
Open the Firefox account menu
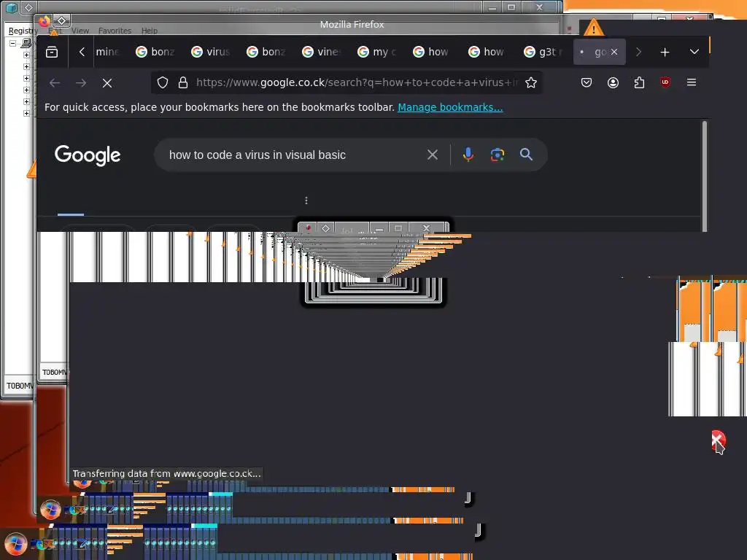(613, 82)
